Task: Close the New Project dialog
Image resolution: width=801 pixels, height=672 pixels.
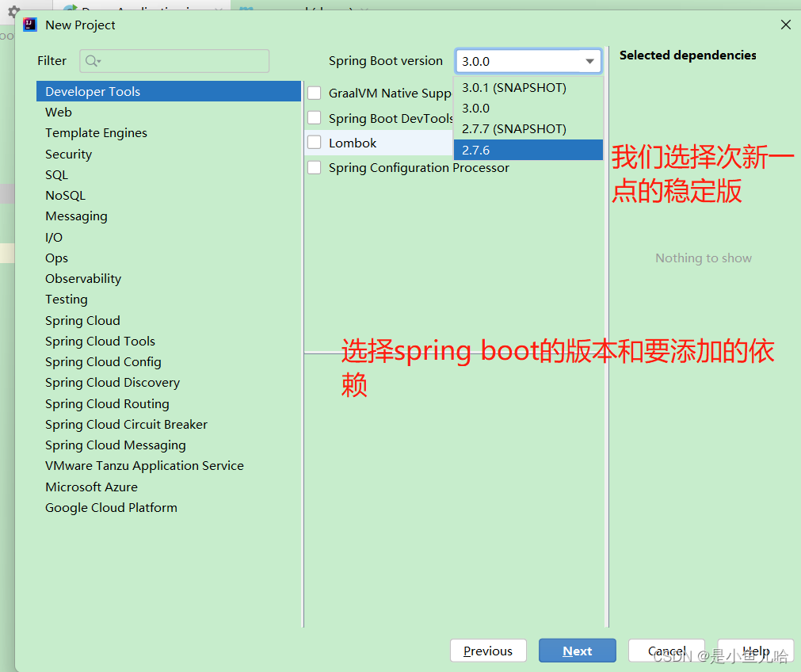Action: tap(786, 25)
